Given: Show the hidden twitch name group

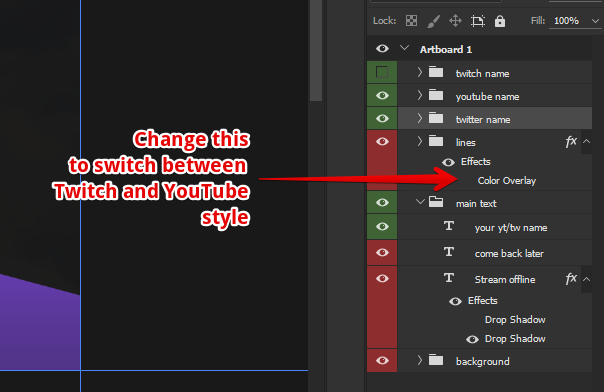Looking at the screenshot, I should (x=382, y=72).
